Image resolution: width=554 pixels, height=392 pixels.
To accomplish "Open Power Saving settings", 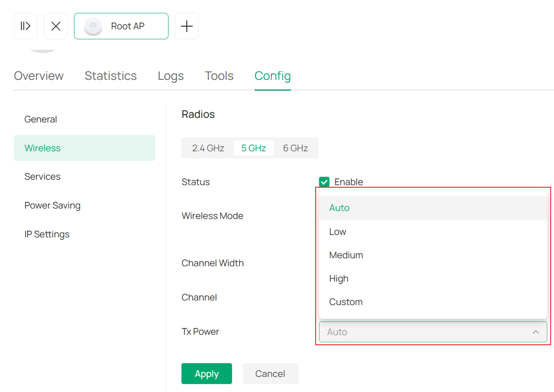I will pos(84,205).
